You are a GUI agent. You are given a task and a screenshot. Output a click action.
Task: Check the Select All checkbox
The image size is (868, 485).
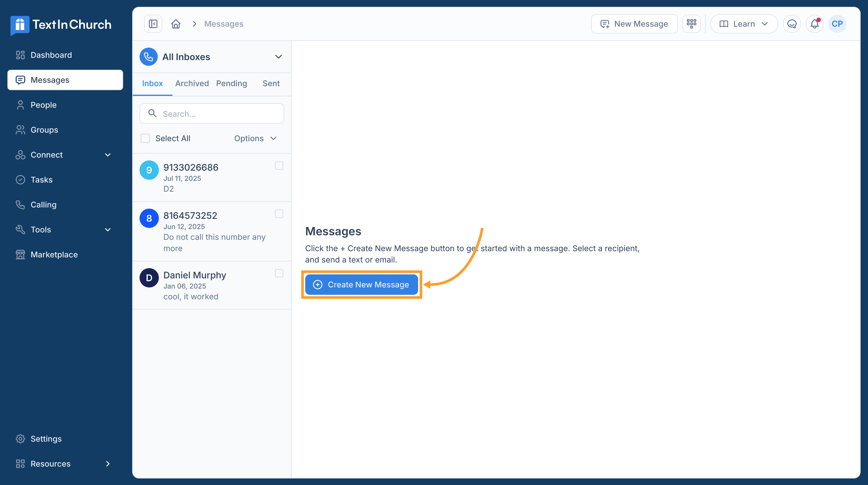(145, 138)
